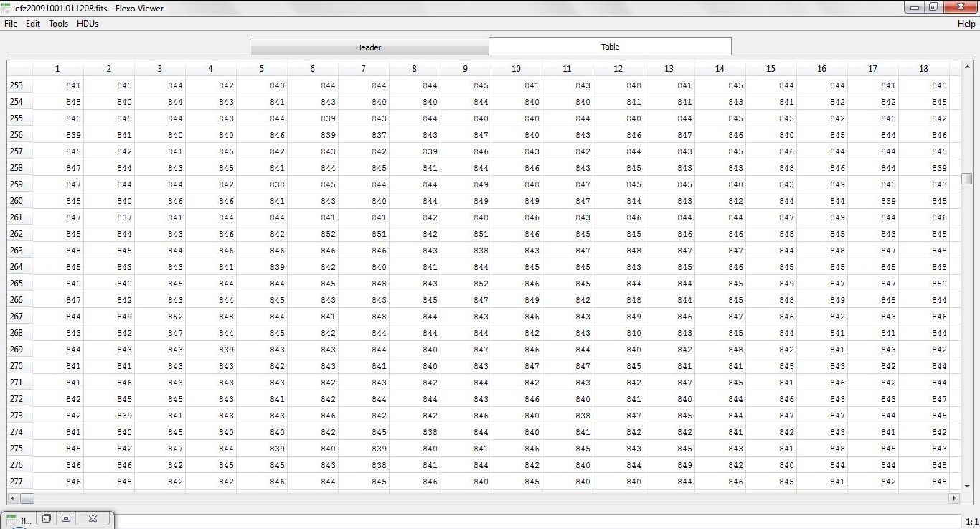Select row header 270
The image size is (980, 529).
coord(20,366)
